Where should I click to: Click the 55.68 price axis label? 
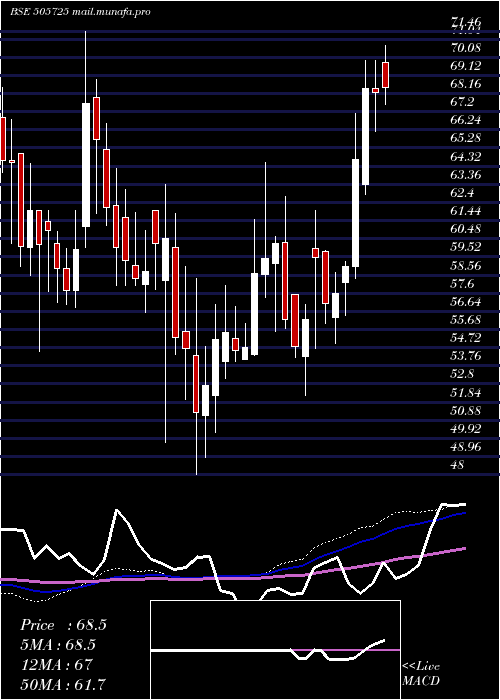(x=466, y=320)
